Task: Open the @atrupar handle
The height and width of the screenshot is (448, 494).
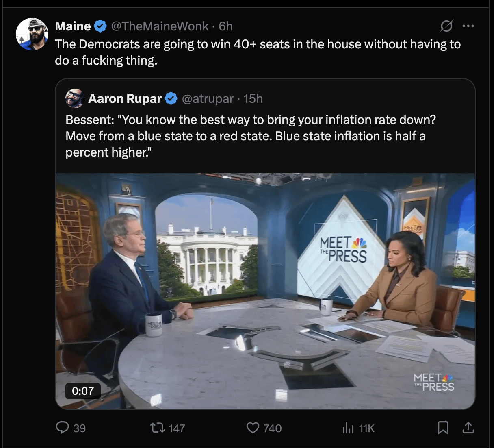Action: (x=208, y=99)
